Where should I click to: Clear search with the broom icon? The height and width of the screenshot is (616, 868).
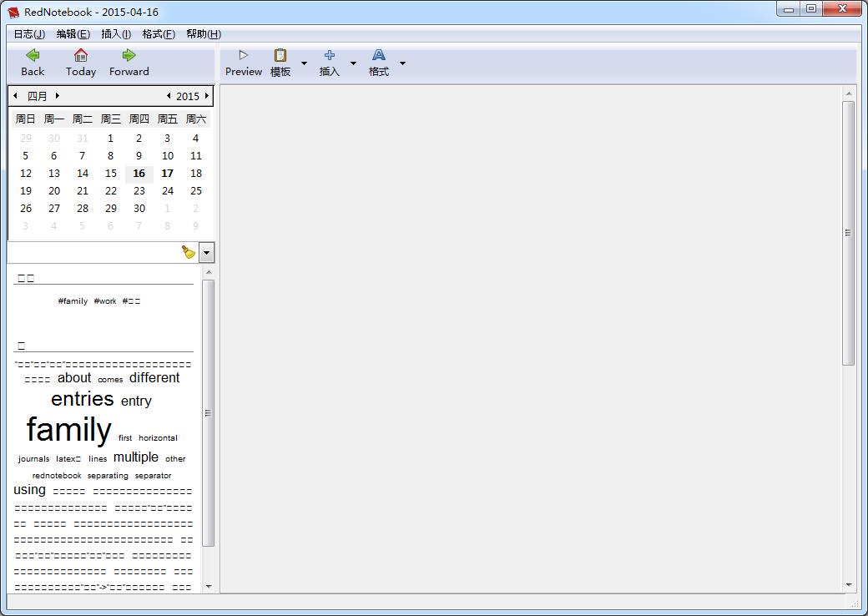coord(189,252)
